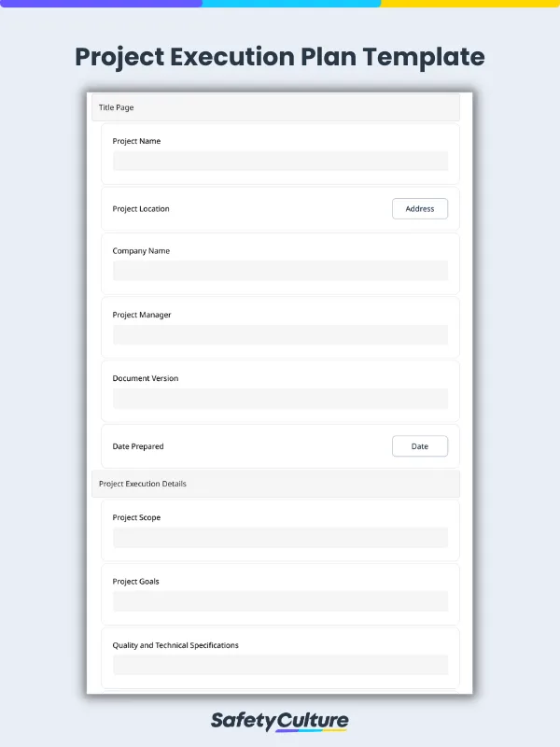The image size is (560, 747).
Task: Select the Quality and Technical Specifications field
Action: (280, 665)
